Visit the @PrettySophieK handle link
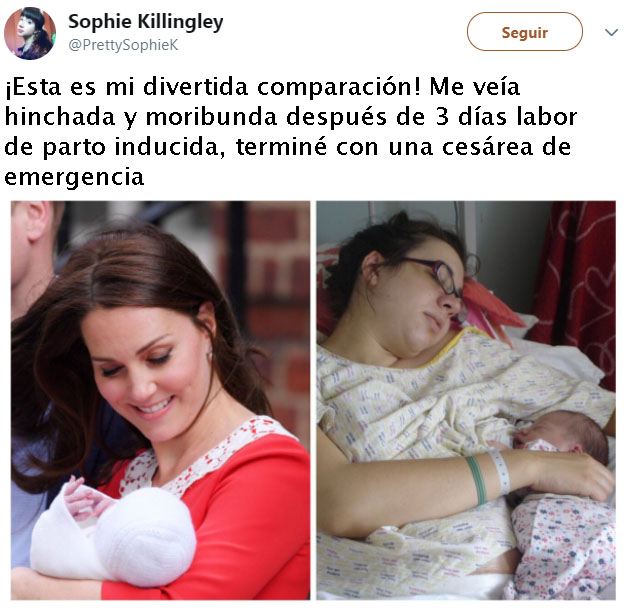Image resolution: width=627 pixels, height=612 pixels. pos(123,45)
